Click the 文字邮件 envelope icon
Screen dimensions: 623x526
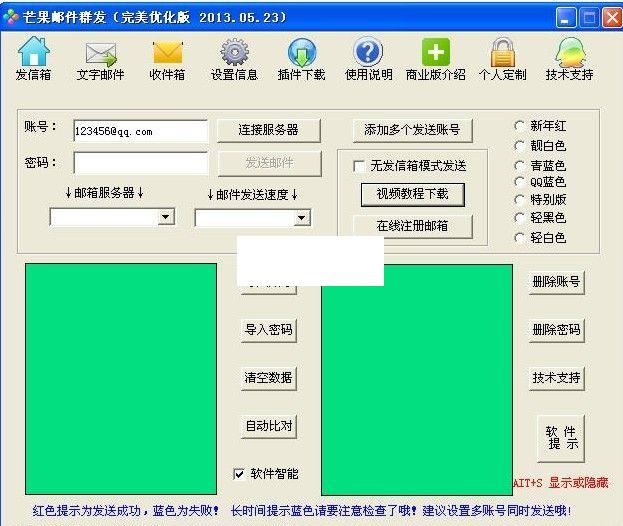[x=100, y=53]
